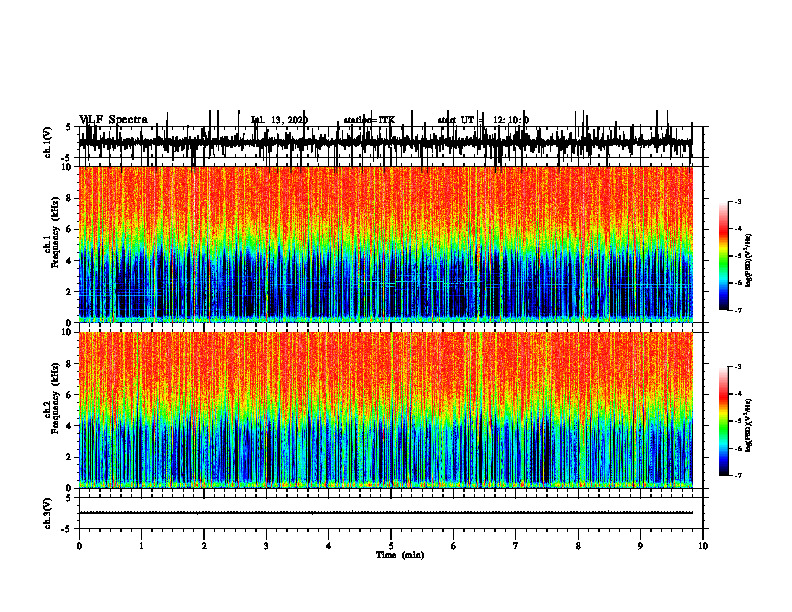Click the "-7" tick on ch.1 color bar

click(737, 310)
